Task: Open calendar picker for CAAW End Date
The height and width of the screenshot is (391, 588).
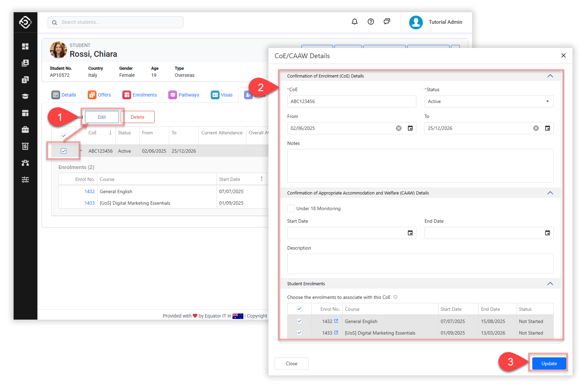Action: point(548,233)
